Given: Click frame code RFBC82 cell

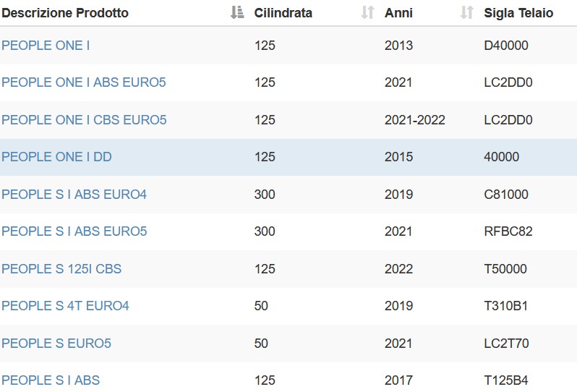Looking at the screenshot, I should [508, 231].
